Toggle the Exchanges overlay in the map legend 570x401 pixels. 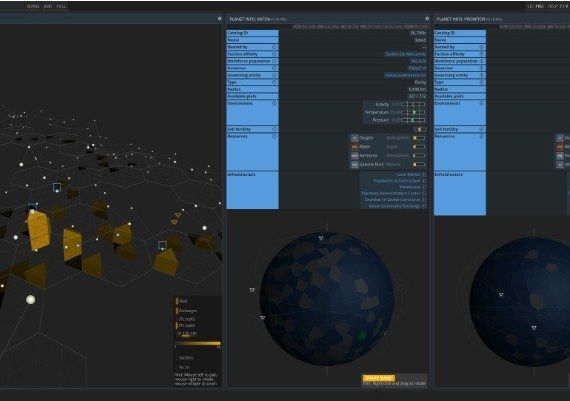pos(186,311)
